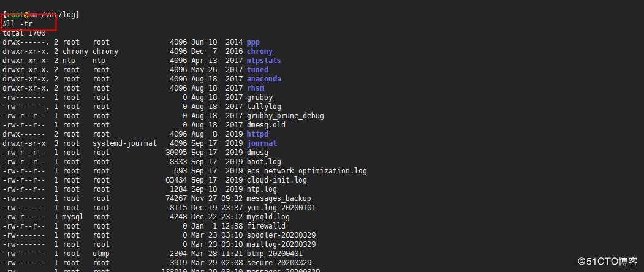
Task: Click the mysqld.log filename
Action: [x=268, y=217]
